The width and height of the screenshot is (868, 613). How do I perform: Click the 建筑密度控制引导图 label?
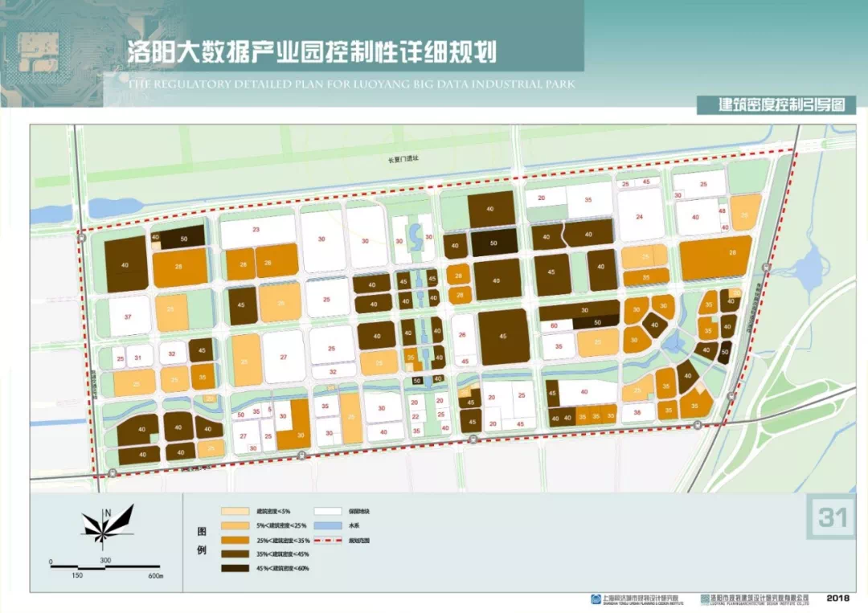782,105
